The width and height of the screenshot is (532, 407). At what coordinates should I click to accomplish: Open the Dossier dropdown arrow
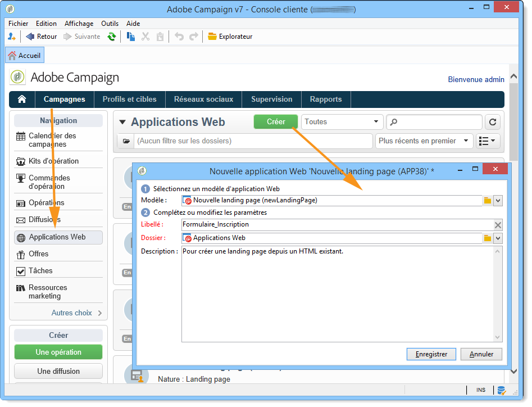tap(498, 238)
